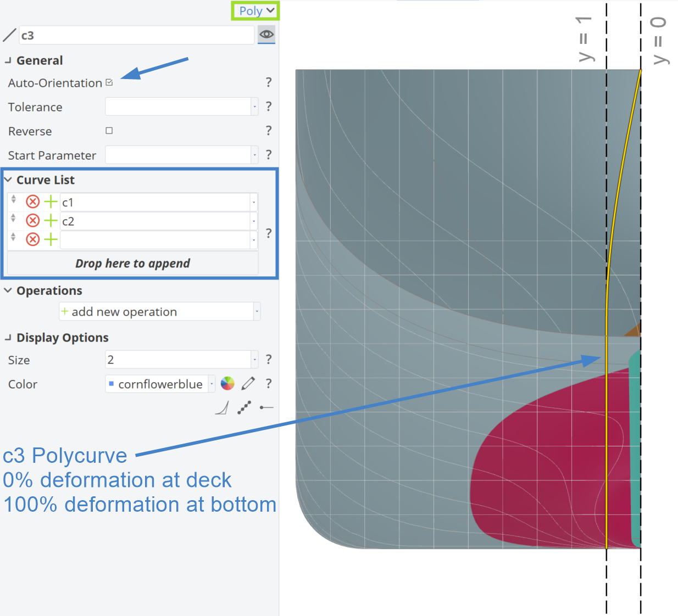The height and width of the screenshot is (616, 678).
Task: Show help for Color
Action: pos(269,384)
